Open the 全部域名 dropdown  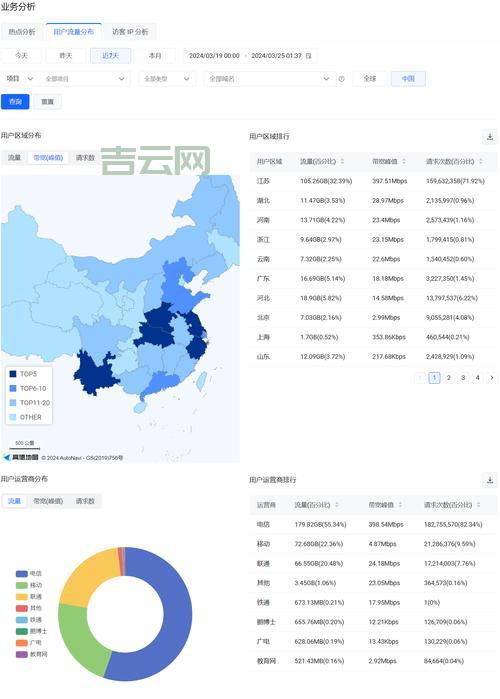pos(269,78)
